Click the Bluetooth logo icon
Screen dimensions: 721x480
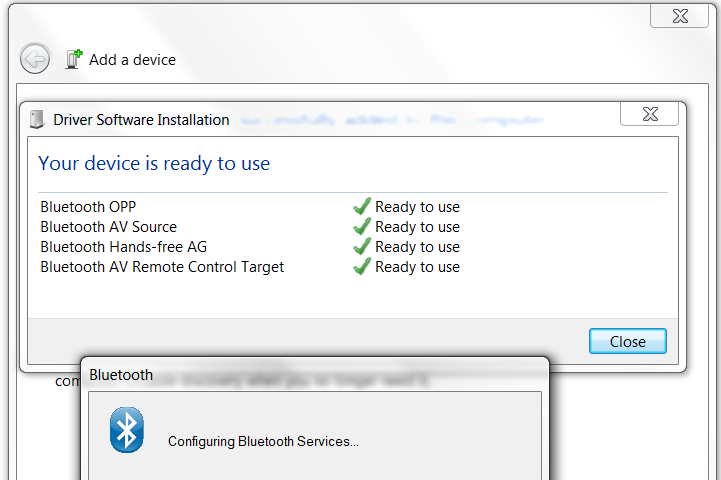click(x=126, y=430)
